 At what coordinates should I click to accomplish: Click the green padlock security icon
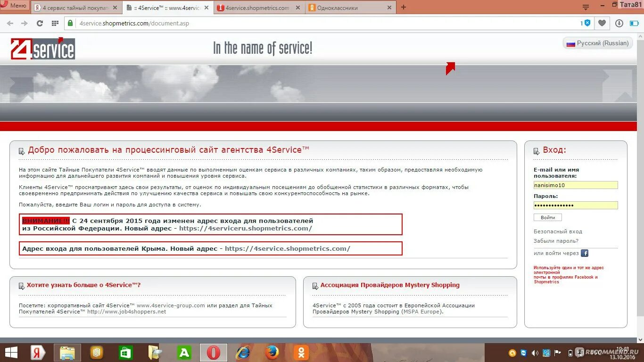click(x=70, y=23)
